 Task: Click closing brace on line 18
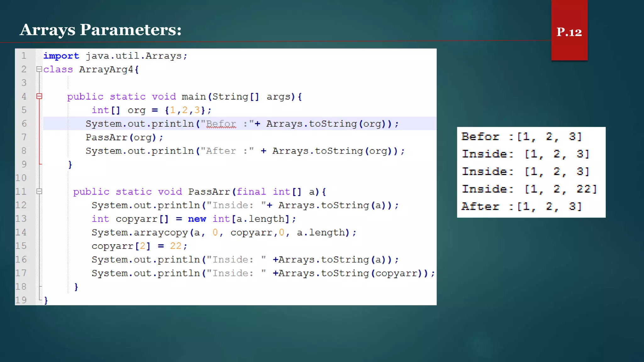pyautogui.click(x=76, y=287)
